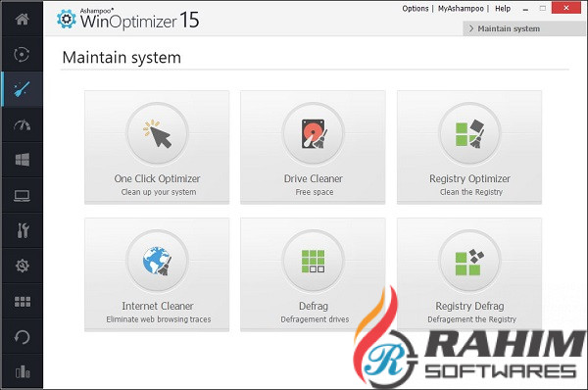Open the Windows logo sidebar icon
The image size is (588, 390).
(23, 160)
